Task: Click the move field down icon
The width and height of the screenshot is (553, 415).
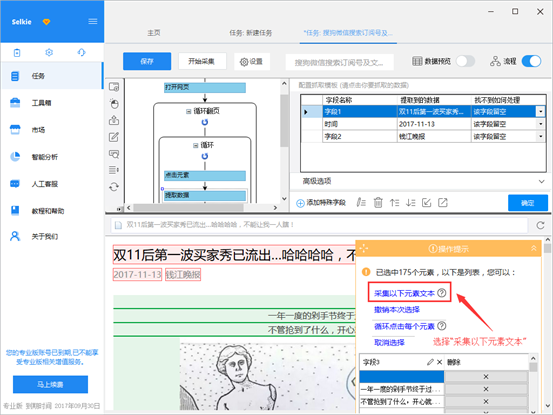Action: tap(411, 203)
